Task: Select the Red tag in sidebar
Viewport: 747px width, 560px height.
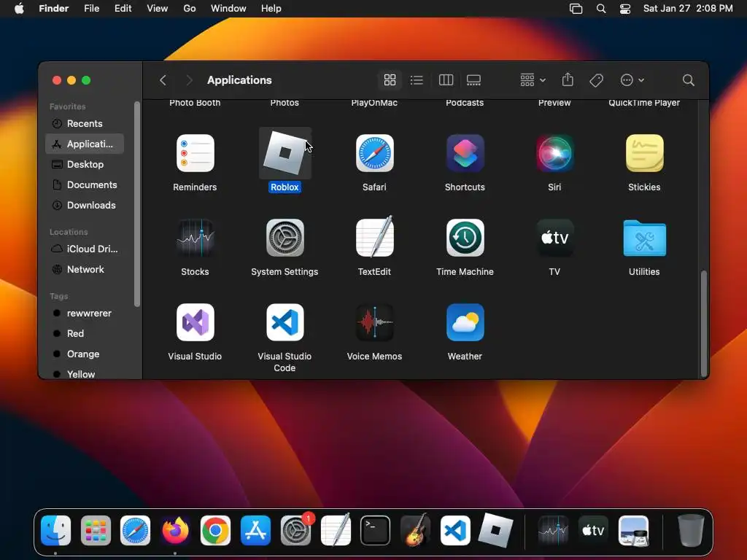Action: pos(85,334)
